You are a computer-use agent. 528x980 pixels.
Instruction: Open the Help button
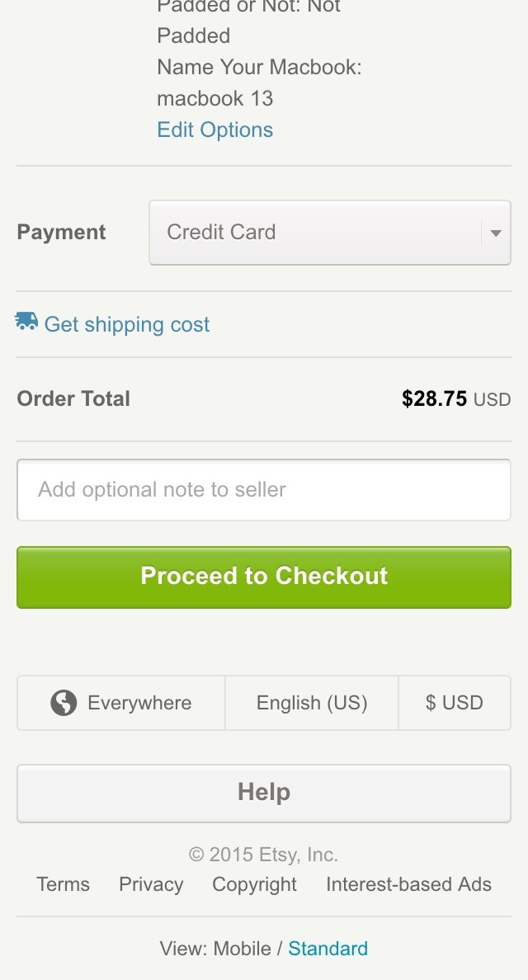pos(264,793)
